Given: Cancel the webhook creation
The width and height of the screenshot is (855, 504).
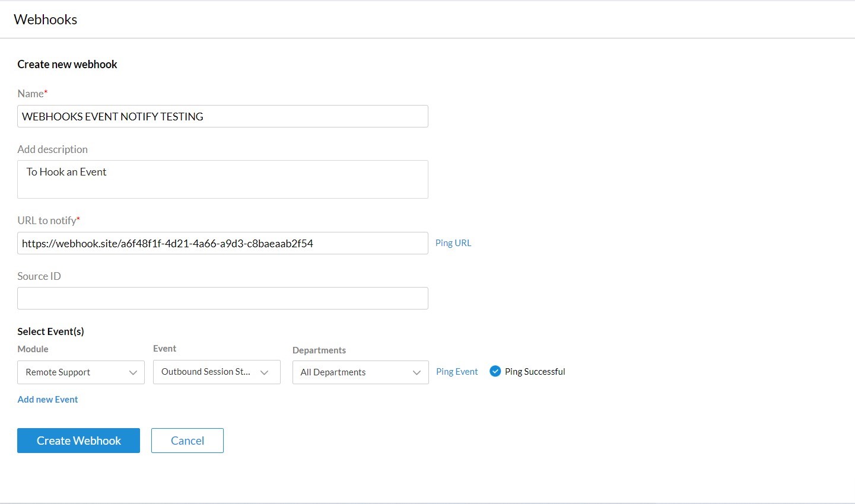Looking at the screenshot, I should point(187,441).
